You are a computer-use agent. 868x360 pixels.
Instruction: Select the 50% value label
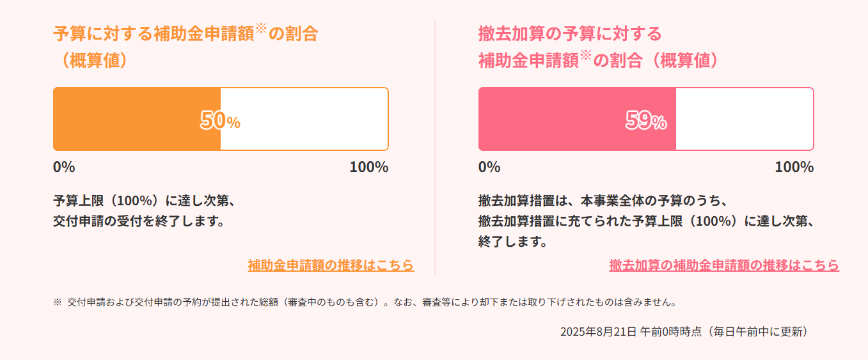click(220, 120)
